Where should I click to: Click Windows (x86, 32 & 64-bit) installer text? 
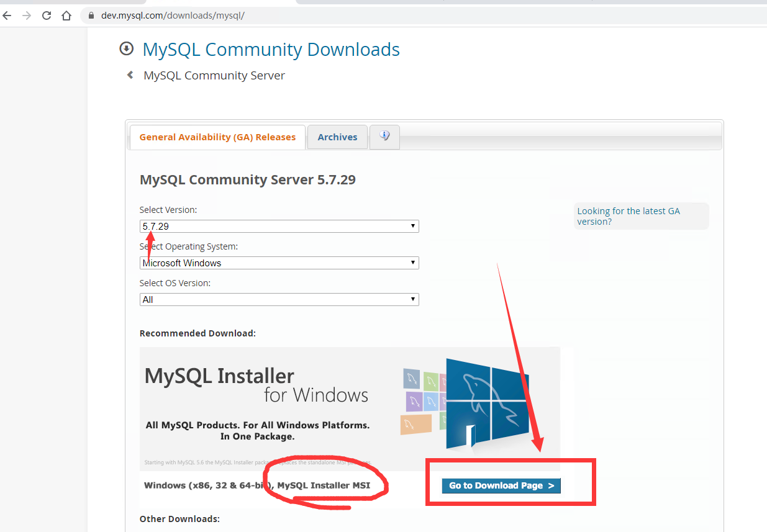coord(257,485)
